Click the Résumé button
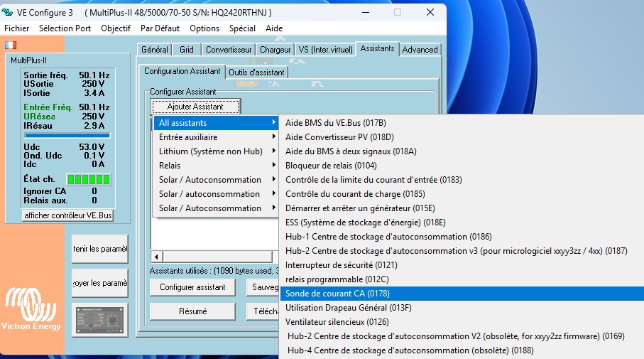 click(x=192, y=311)
